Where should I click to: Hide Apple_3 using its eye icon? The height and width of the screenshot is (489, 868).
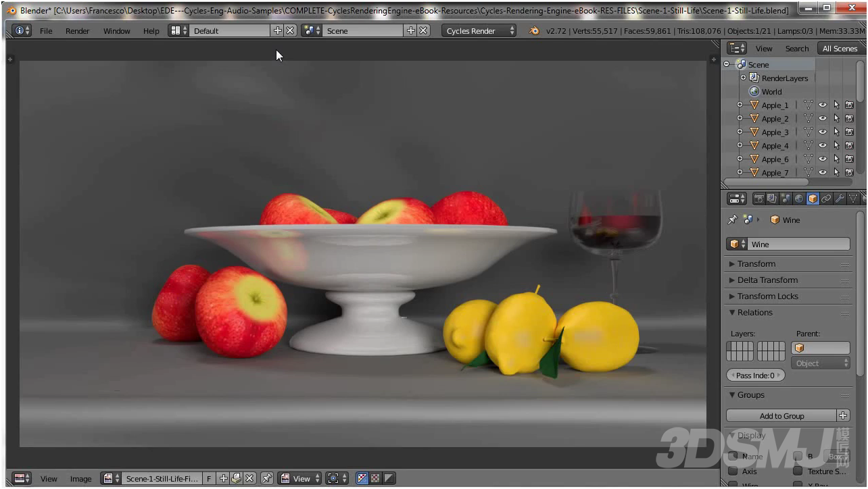[823, 132]
